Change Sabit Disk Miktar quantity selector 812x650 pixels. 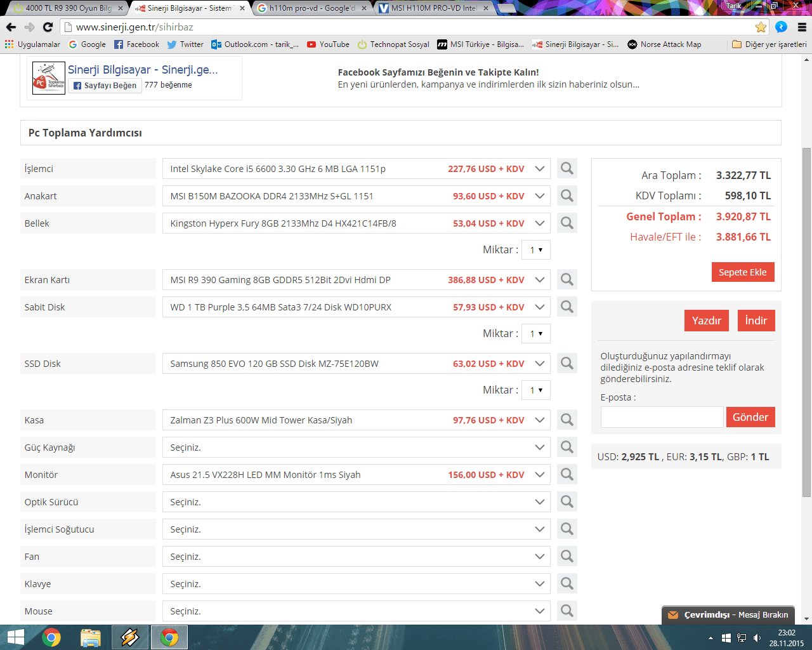point(537,333)
